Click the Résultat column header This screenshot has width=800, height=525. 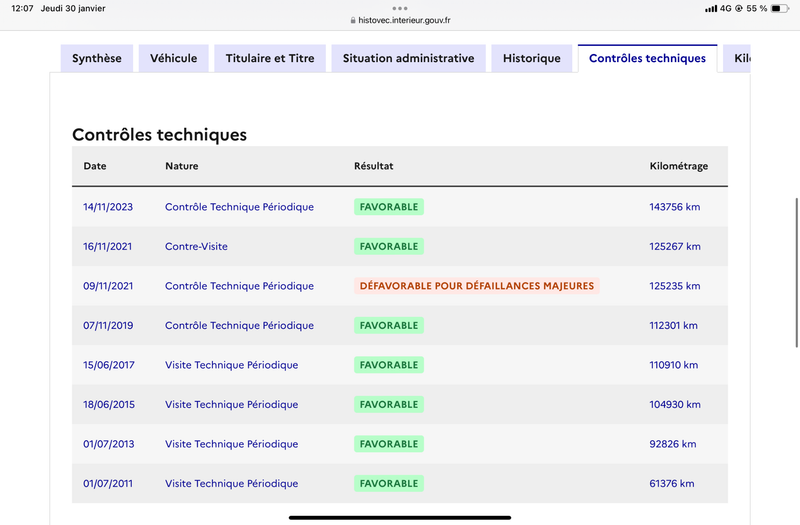coord(373,166)
